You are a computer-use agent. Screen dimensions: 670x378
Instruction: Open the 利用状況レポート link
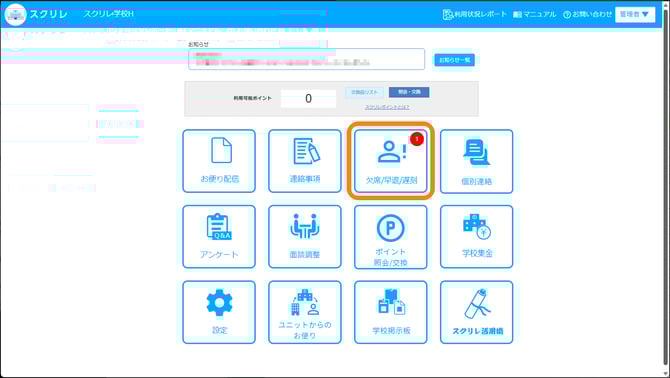[474, 15]
